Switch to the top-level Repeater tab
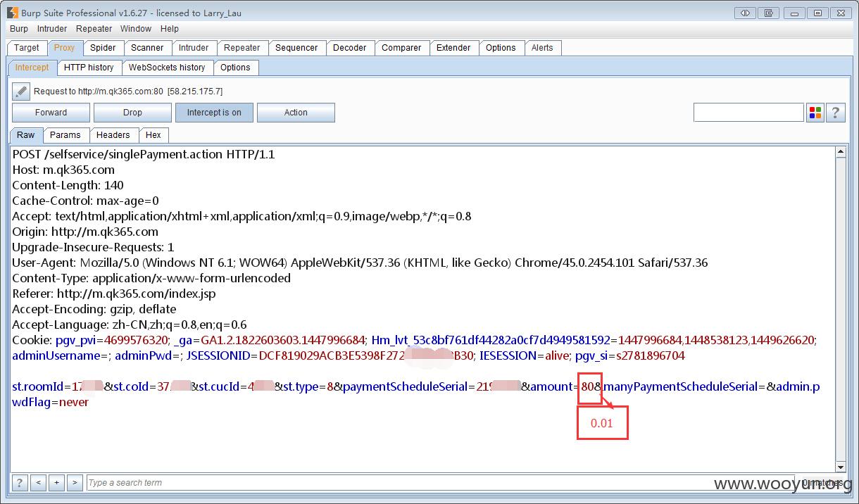 (242, 48)
